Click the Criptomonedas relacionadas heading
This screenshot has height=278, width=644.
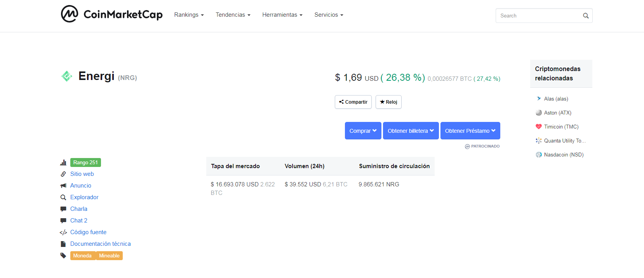558,73
